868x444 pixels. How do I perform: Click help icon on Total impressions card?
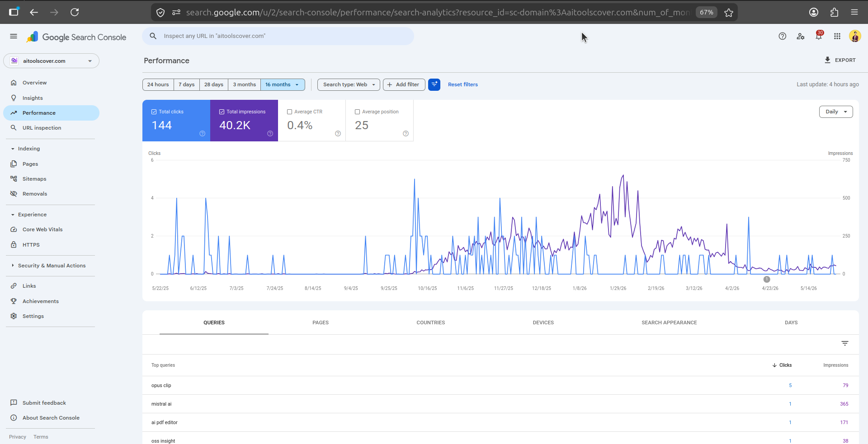[x=270, y=134]
